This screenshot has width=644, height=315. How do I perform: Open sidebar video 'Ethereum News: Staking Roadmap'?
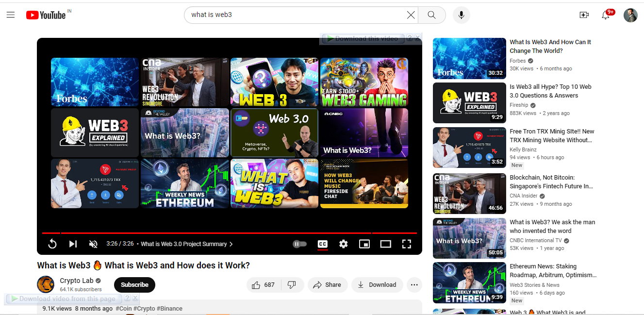point(553,271)
